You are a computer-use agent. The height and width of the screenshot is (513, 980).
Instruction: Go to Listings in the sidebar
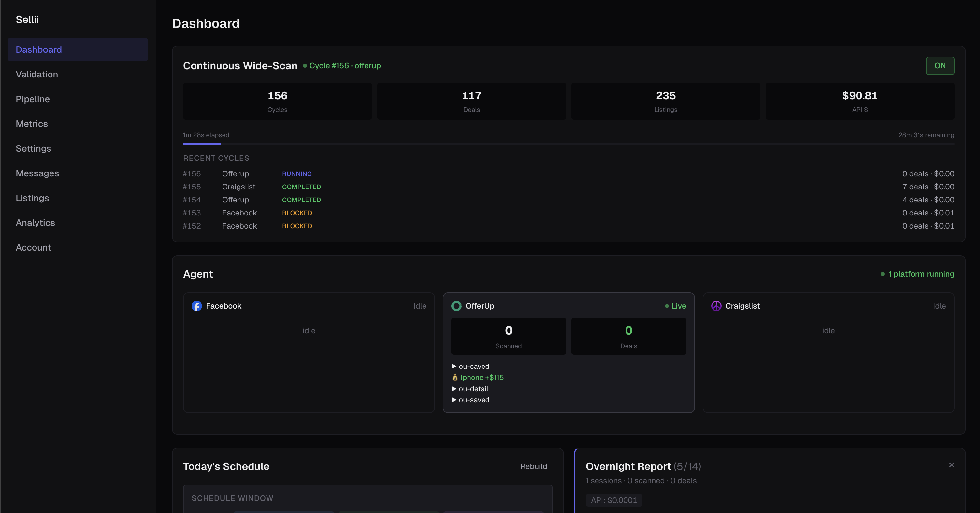(x=78, y=198)
